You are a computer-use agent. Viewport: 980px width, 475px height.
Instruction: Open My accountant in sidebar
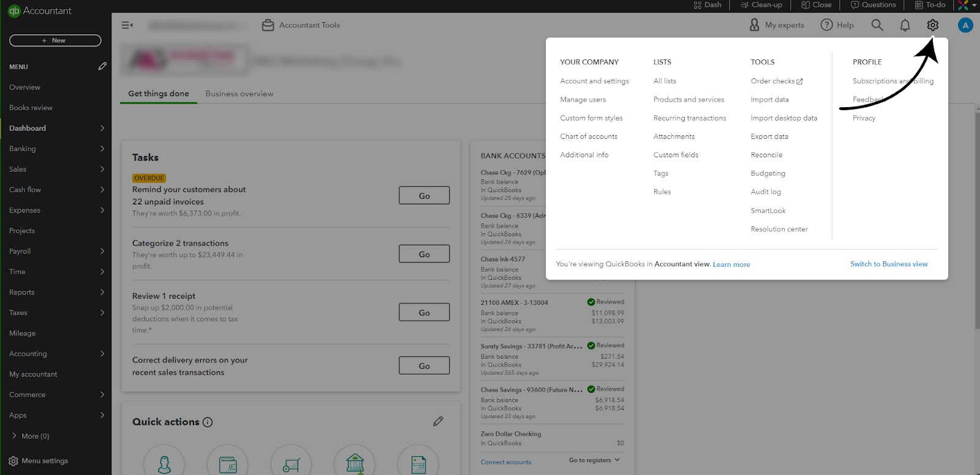pyautogui.click(x=33, y=374)
